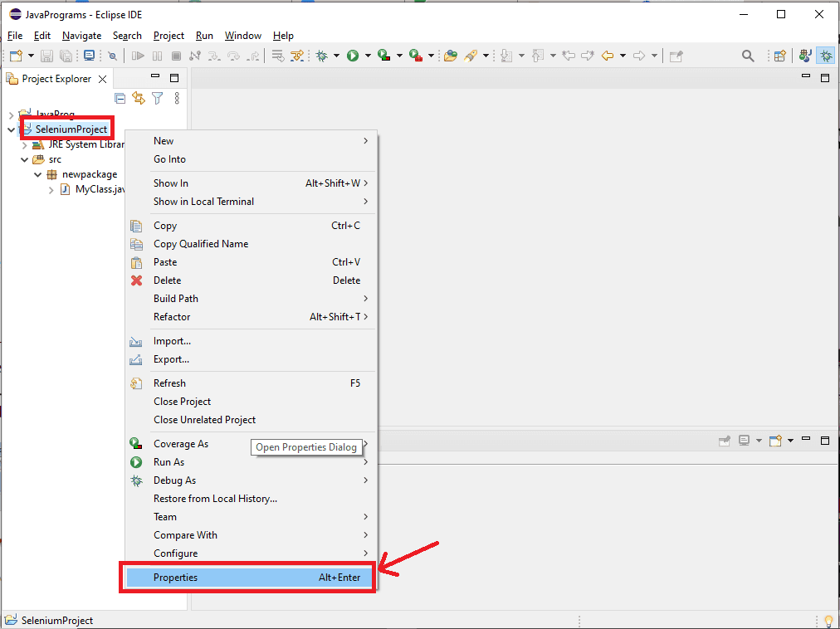Click the Open Type folder icon

point(451,56)
